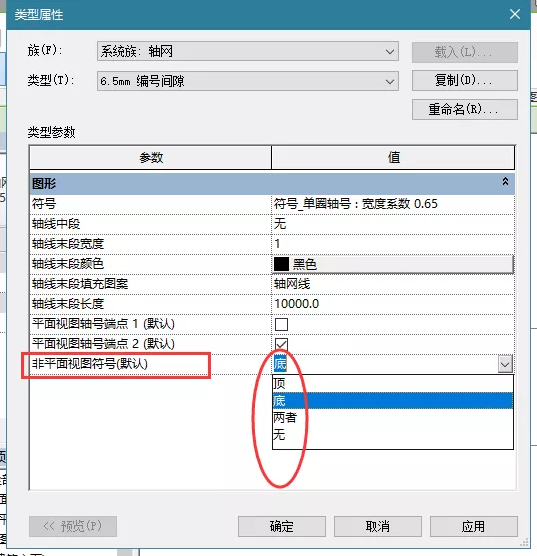537x556 pixels.
Task: Click the 确定 OK button
Action: pyautogui.click(x=282, y=526)
